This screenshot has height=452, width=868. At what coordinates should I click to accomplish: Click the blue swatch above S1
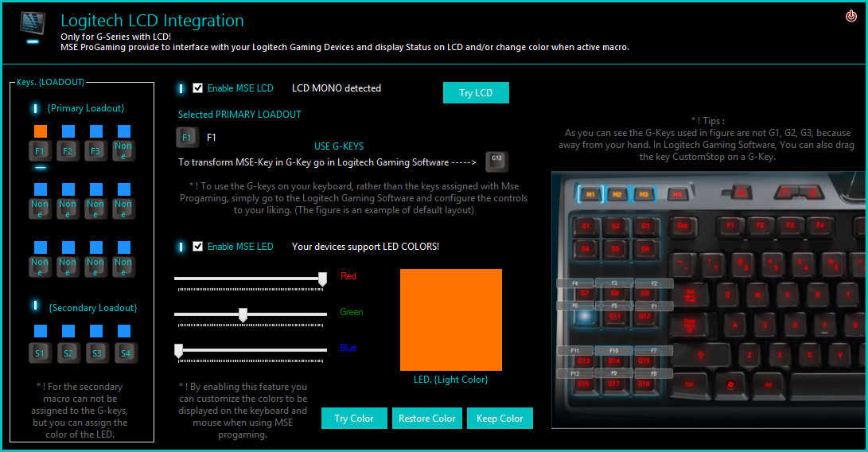click(41, 331)
